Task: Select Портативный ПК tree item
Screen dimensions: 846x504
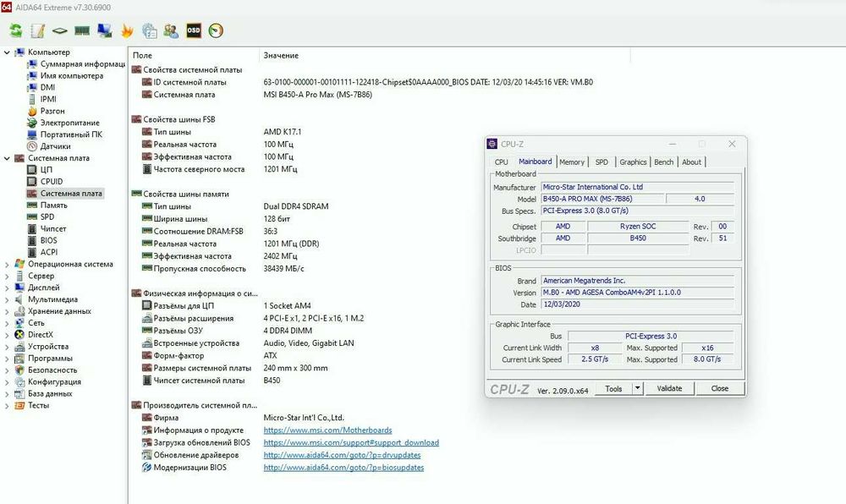Action: pos(71,134)
